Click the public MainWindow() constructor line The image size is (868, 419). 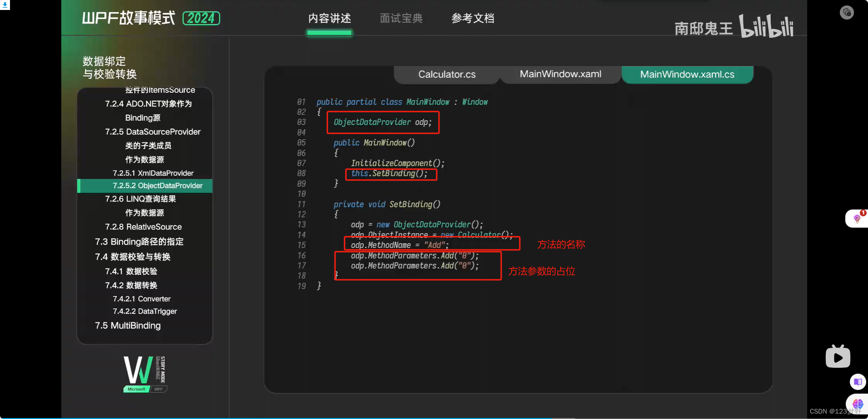click(374, 142)
